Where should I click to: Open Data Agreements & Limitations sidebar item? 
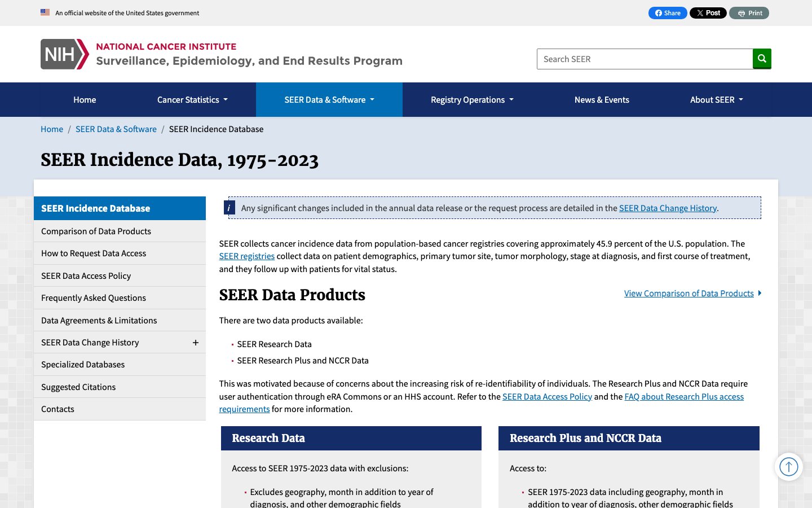point(120,321)
